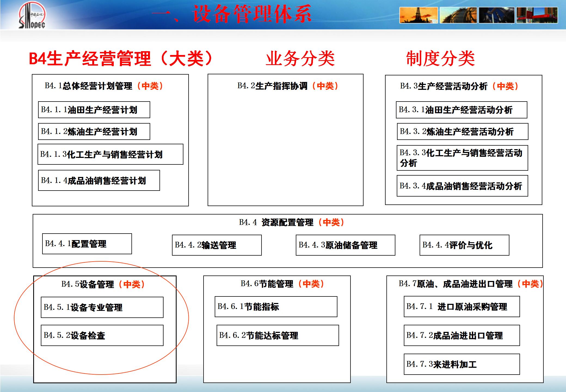Click B4.1.4 成品油销售经营计划 box
The image size is (566, 392).
(99, 180)
